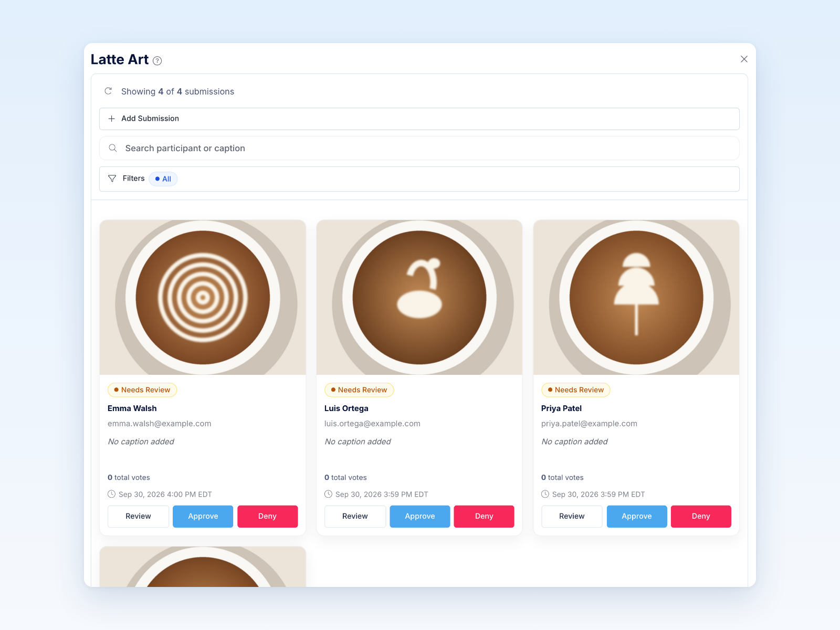Click the search magnifier icon

pos(113,148)
